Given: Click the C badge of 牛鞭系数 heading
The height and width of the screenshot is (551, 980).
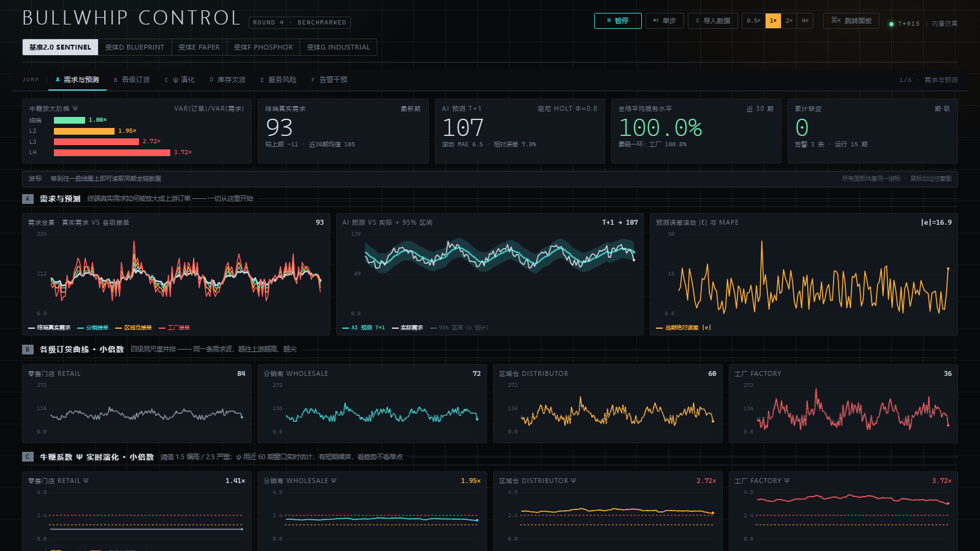Looking at the screenshot, I should pyautogui.click(x=28, y=457).
